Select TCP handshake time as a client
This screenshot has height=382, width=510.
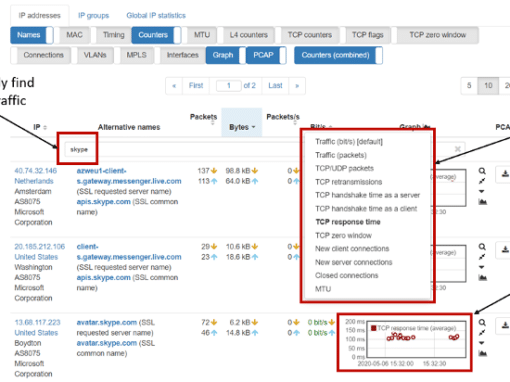click(366, 209)
